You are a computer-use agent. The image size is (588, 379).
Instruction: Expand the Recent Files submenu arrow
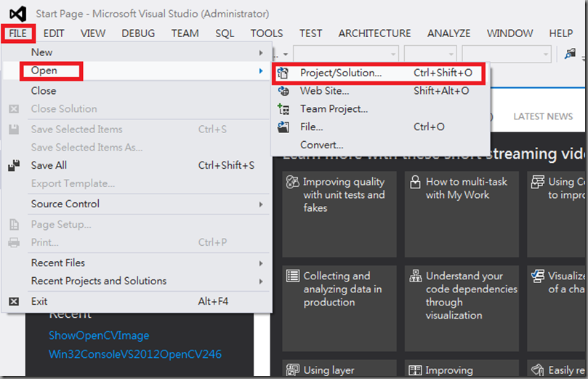261,263
